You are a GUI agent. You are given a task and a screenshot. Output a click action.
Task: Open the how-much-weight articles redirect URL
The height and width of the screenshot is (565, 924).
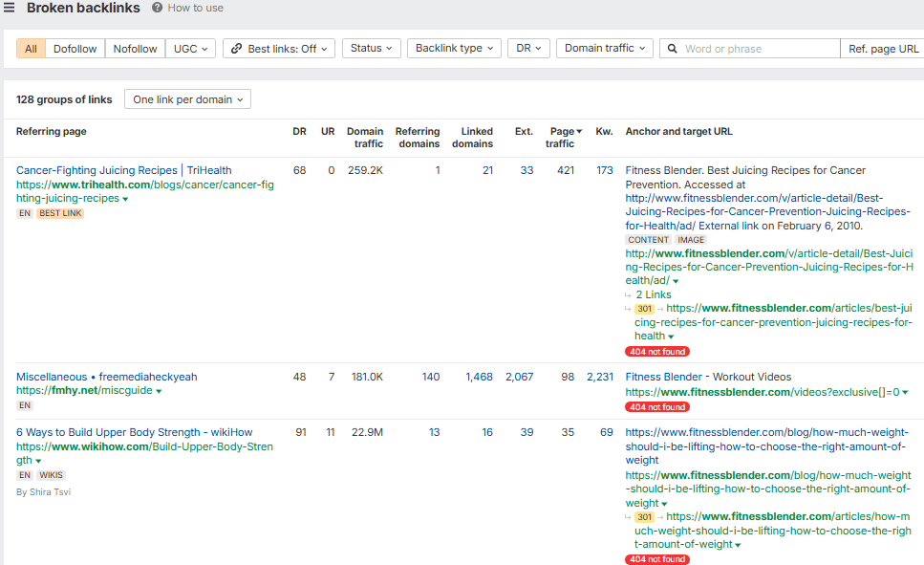click(773, 531)
